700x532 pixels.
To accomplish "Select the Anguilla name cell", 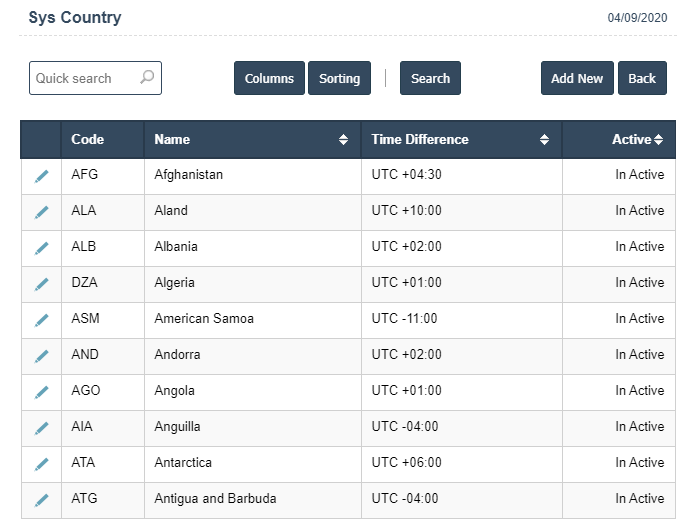I will click(x=178, y=427).
